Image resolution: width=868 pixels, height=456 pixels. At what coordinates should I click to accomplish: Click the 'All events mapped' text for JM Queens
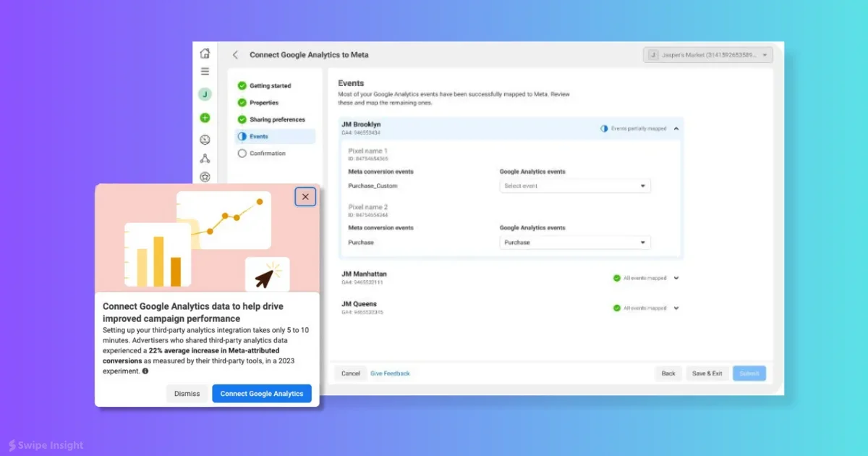(645, 308)
